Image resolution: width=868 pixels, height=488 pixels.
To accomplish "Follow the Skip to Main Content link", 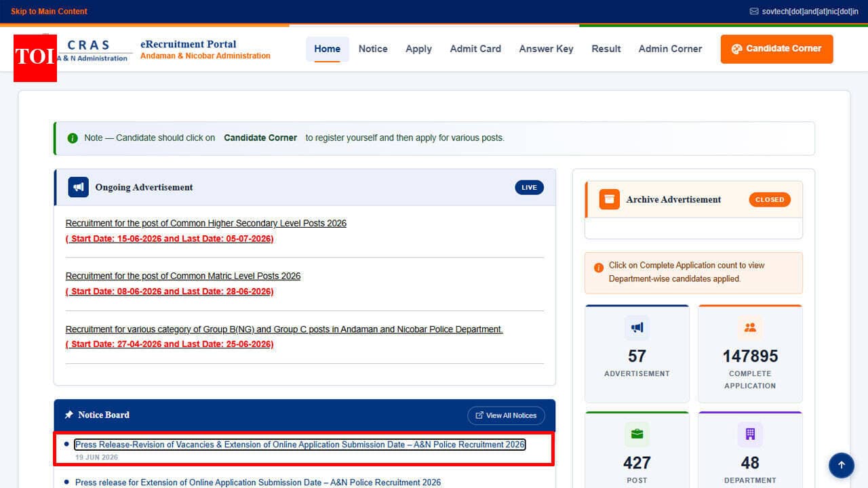I will (49, 12).
